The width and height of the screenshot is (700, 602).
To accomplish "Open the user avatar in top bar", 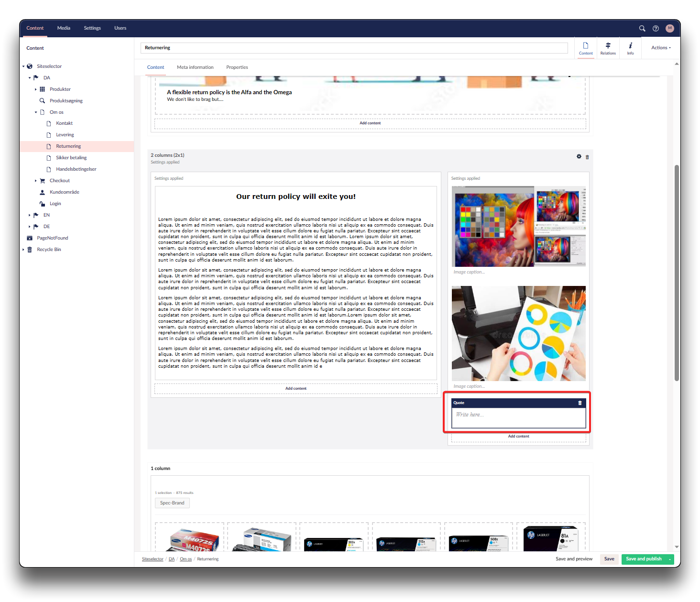I will tap(669, 28).
